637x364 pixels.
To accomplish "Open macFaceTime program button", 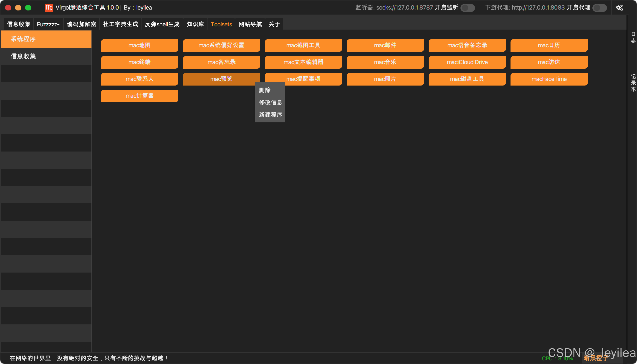I will coord(549,79).
